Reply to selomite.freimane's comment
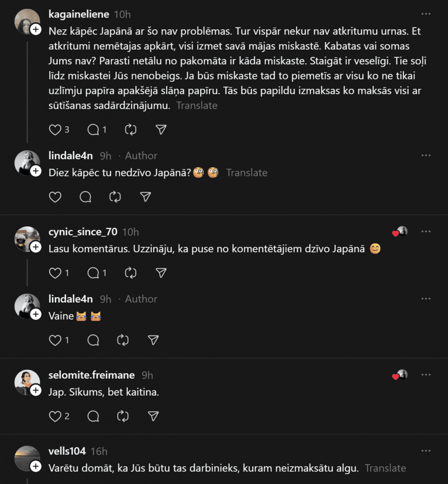 (93, 416)
